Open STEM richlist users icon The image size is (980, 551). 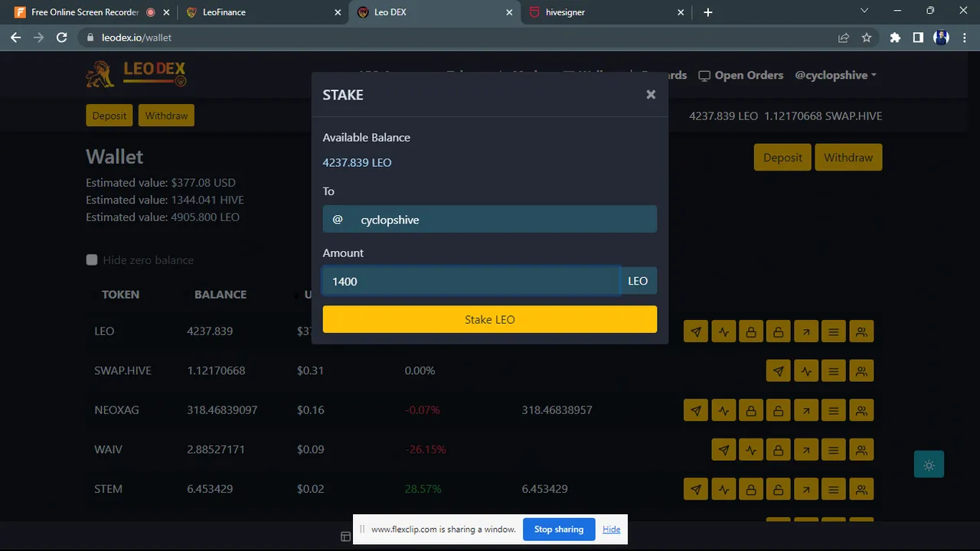(x=861, y=489)
